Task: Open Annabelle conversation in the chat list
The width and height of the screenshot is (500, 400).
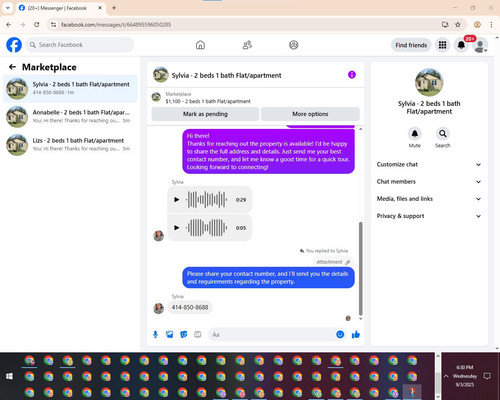Action: point(70,117)
